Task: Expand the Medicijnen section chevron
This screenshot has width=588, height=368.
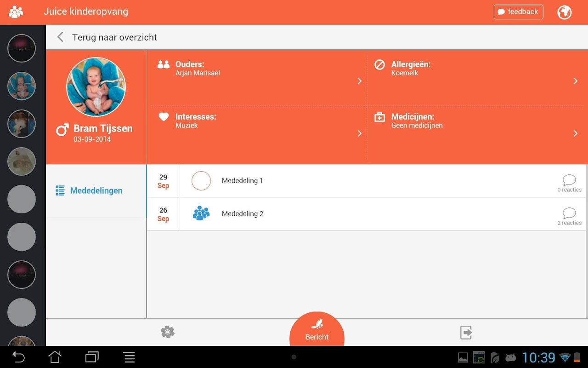Action: pyautogui.click(x=576, y=133)
